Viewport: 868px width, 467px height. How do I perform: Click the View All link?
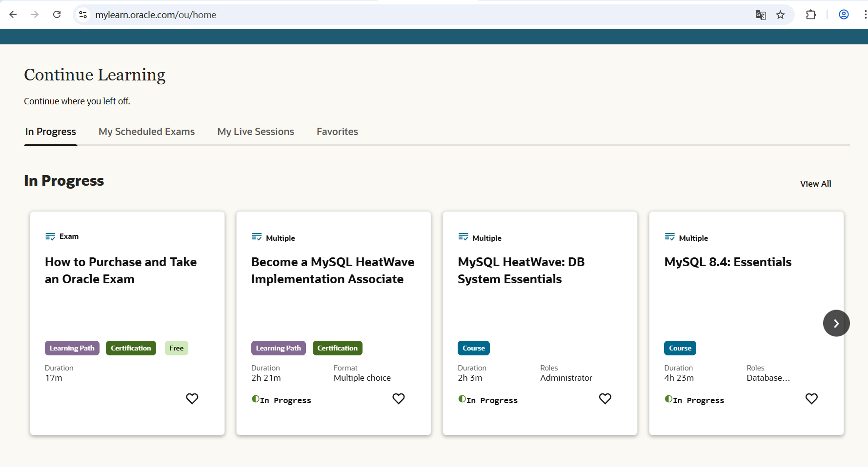815,184
